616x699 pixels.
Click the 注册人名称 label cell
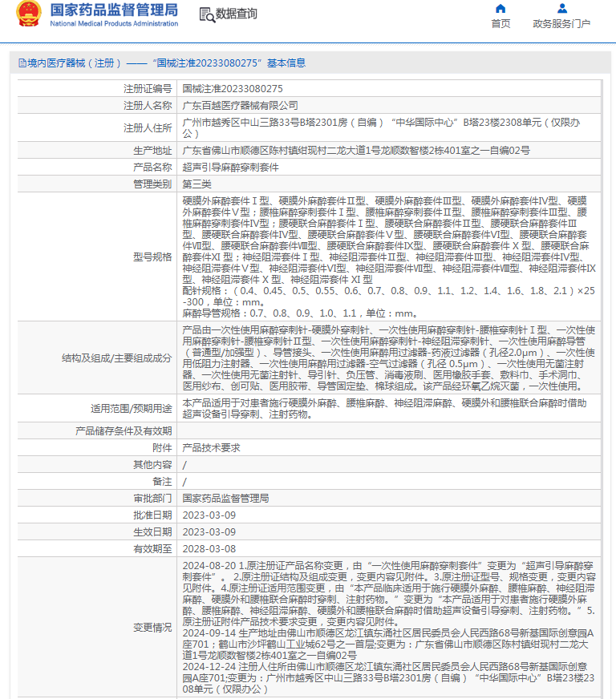pos(97,106)
